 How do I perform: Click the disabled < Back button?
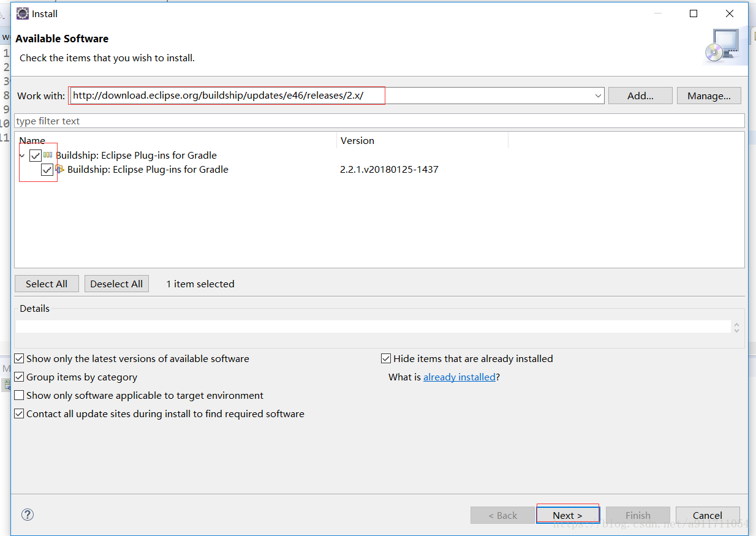click(x=502, y=515)
